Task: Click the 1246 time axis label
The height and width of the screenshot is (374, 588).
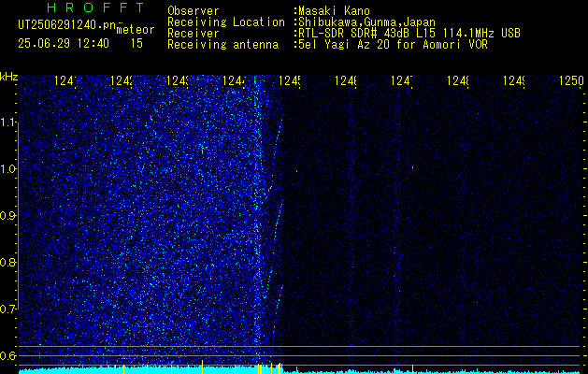Action: click(x=346, y=80)
